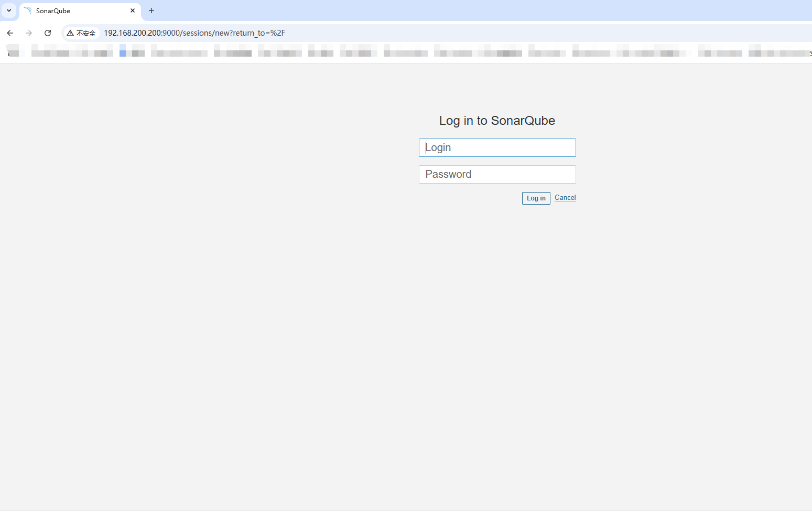This screenshot has height=511, width=812.
Task: Close the SonarQube tab
Action: click(x=133, y=10)
